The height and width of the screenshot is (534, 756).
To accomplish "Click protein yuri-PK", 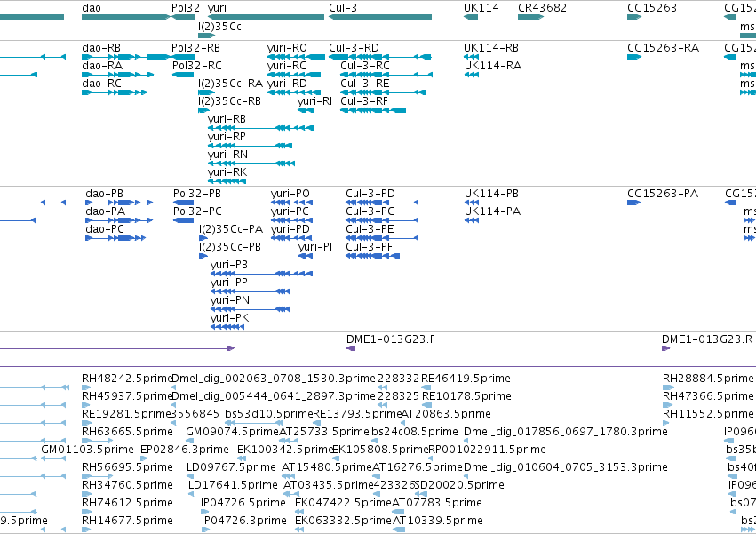I will tap(229, 319).
